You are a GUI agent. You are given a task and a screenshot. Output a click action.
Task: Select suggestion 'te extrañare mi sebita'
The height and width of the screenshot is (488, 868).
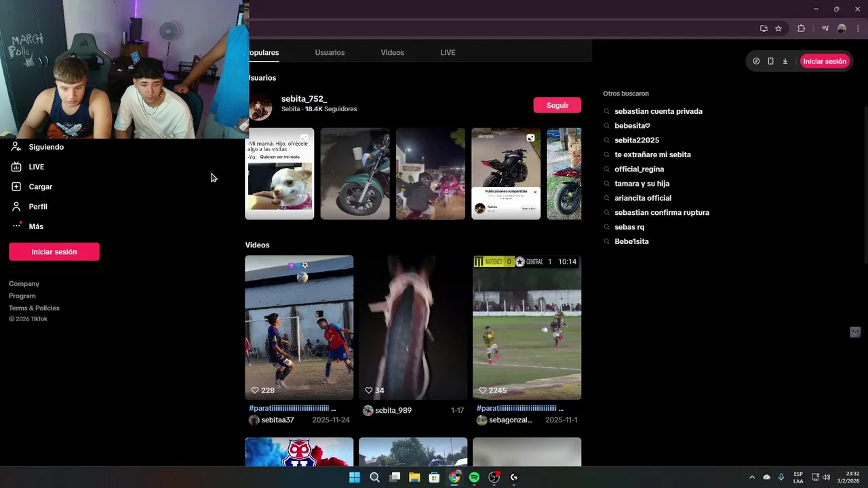click(652, 155)
